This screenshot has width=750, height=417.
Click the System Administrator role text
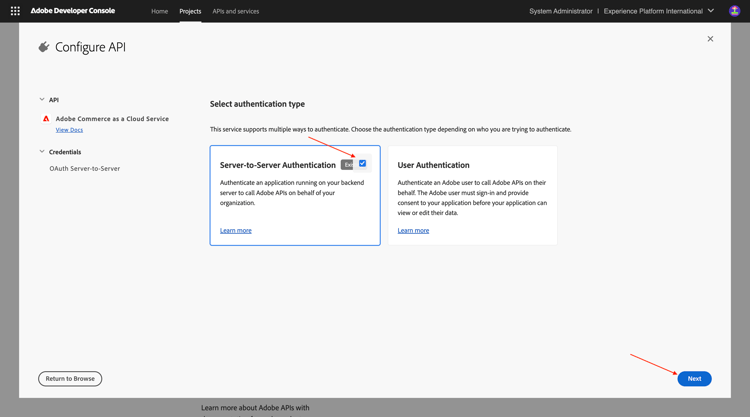coord(561,11)
